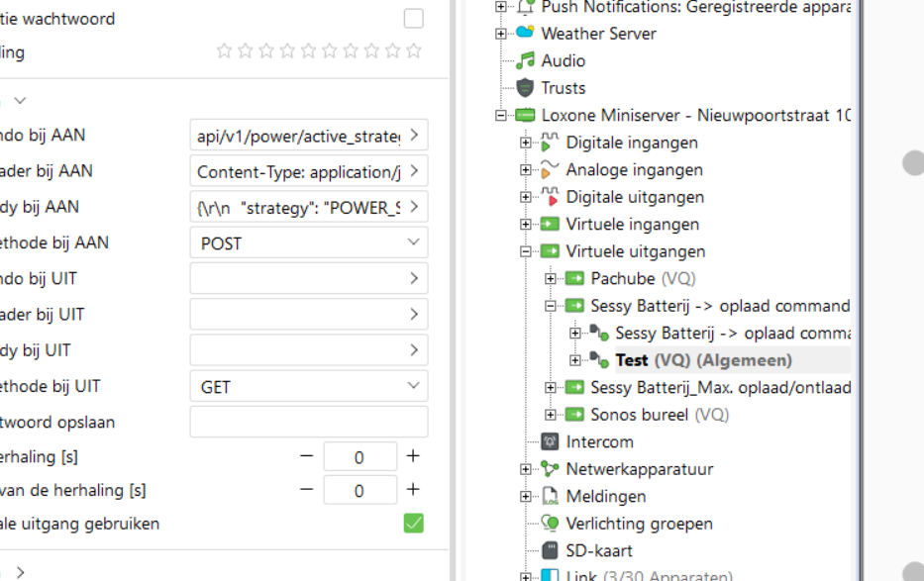Click the Loxone Miniserver device icon
Image resolution: width=924 pixels, height=581 pixels.
[525, 115]
